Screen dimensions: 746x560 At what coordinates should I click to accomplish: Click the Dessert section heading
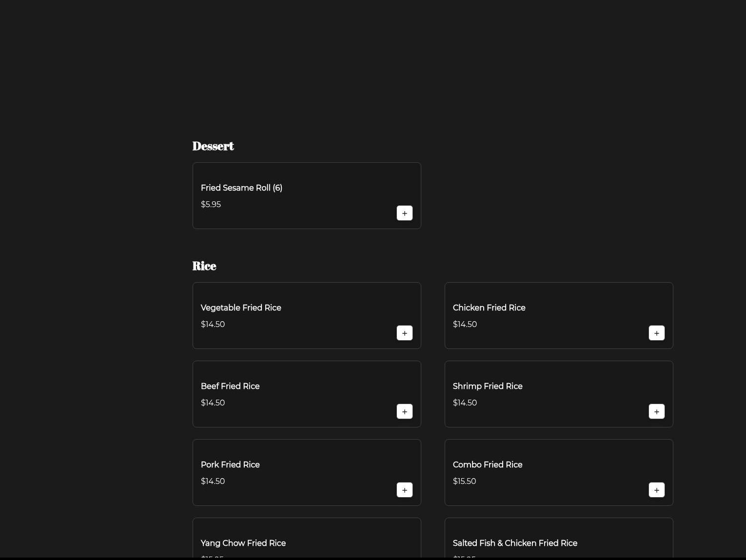pyautogui.click(x=213, y=146)
